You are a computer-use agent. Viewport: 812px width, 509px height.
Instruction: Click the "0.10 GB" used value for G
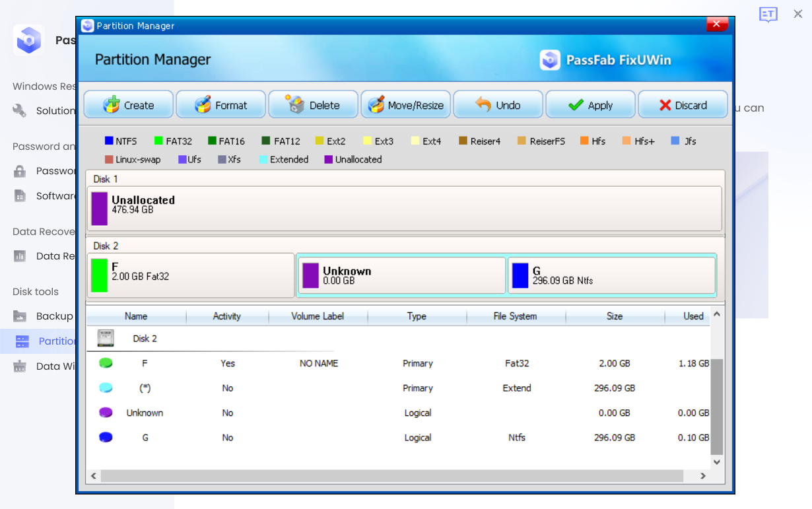pyautogui.click(x=694, y=438)
